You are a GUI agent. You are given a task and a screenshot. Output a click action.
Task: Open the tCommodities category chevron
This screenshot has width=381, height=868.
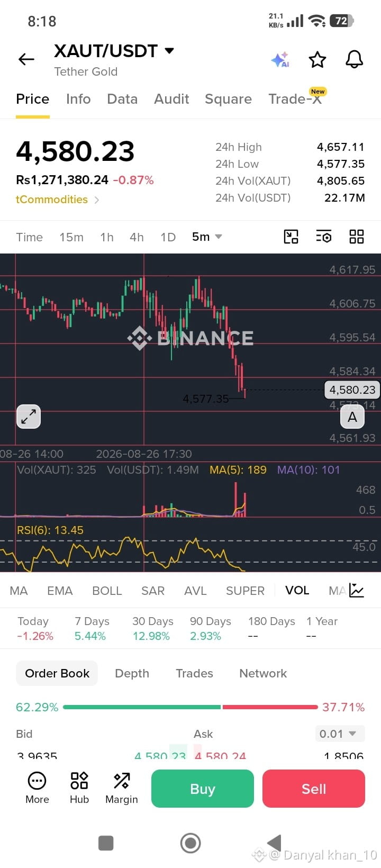click(x=96, y=200)
